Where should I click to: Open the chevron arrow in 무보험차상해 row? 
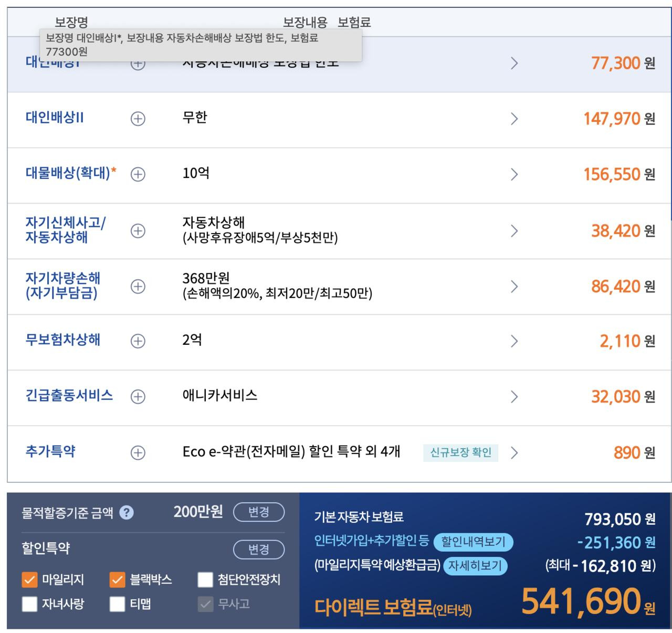tap(514, 341)
